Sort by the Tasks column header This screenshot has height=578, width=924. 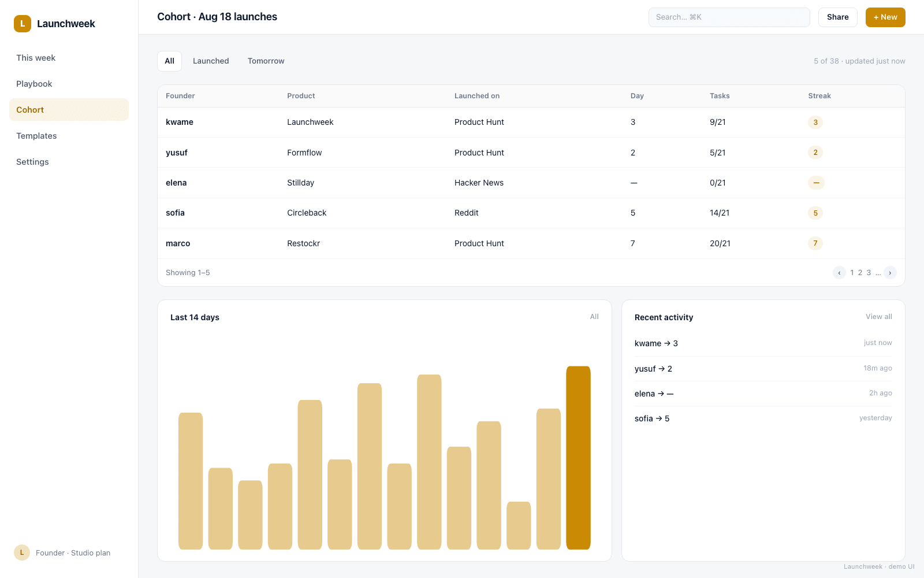[x=720, y=96]
